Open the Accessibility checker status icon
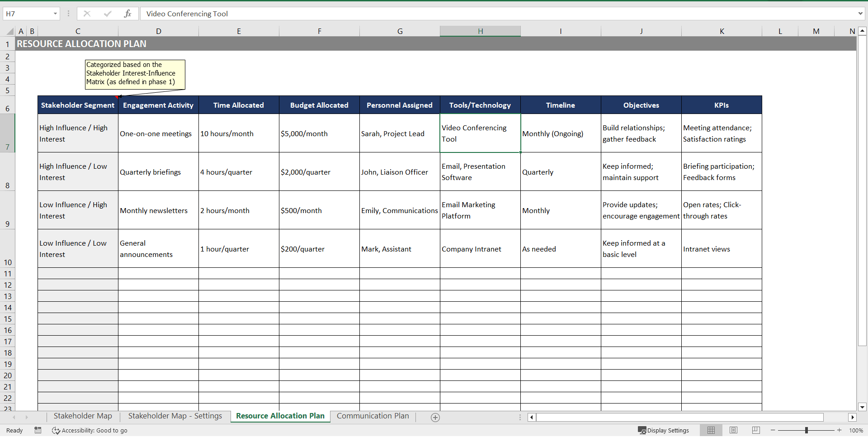Screen dimensions: 868x437 pos(90,430)
